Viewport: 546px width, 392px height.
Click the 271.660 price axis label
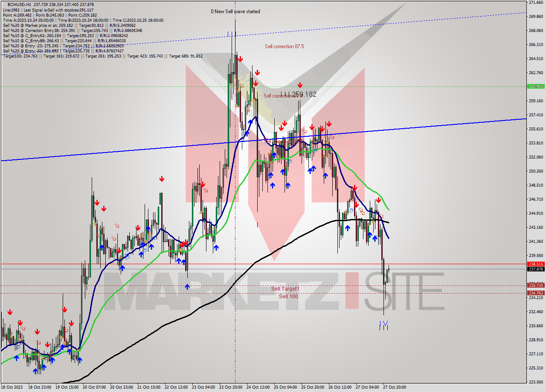(535, 3)
